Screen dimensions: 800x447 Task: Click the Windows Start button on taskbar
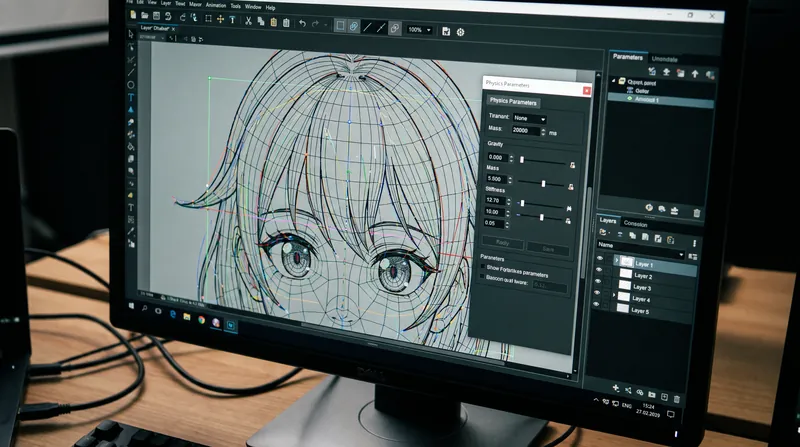click(132, 305)
